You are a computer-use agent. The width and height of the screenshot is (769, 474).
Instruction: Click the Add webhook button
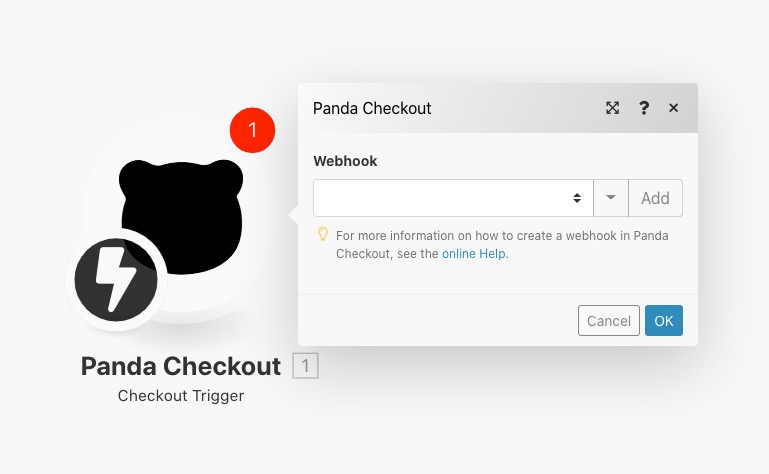tap(655, 198)
